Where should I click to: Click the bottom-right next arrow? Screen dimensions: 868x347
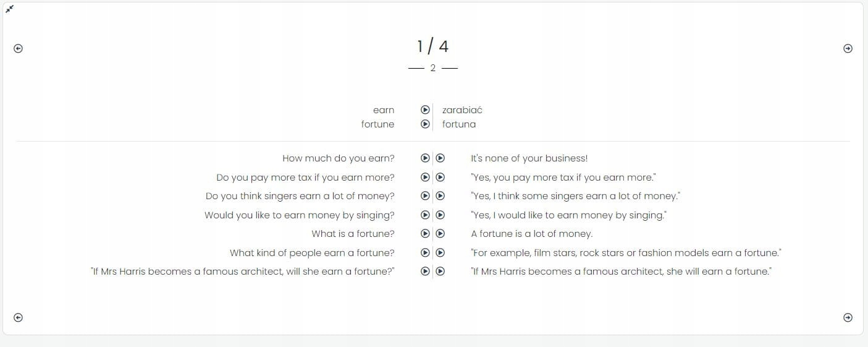pos(848,317)
